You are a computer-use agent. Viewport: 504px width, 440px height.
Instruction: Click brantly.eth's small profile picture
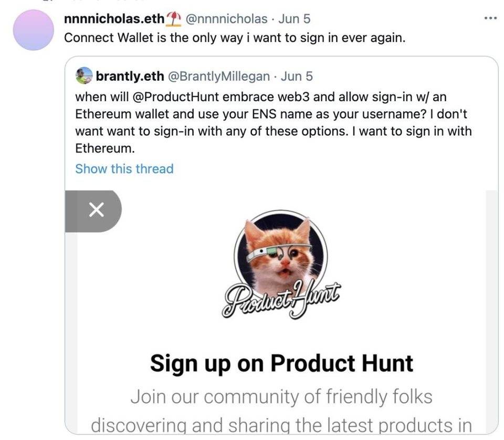(x=84, y=76)
